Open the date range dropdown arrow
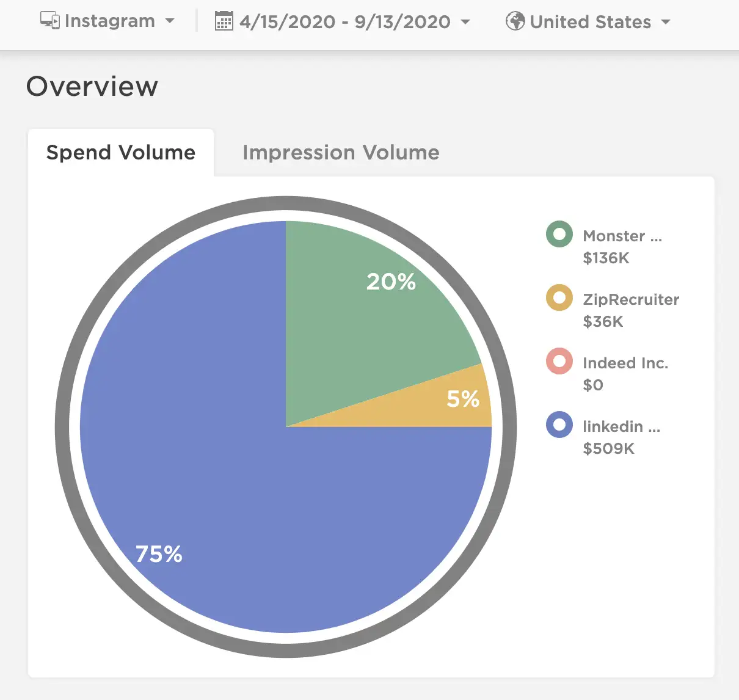 click(465, 22)
